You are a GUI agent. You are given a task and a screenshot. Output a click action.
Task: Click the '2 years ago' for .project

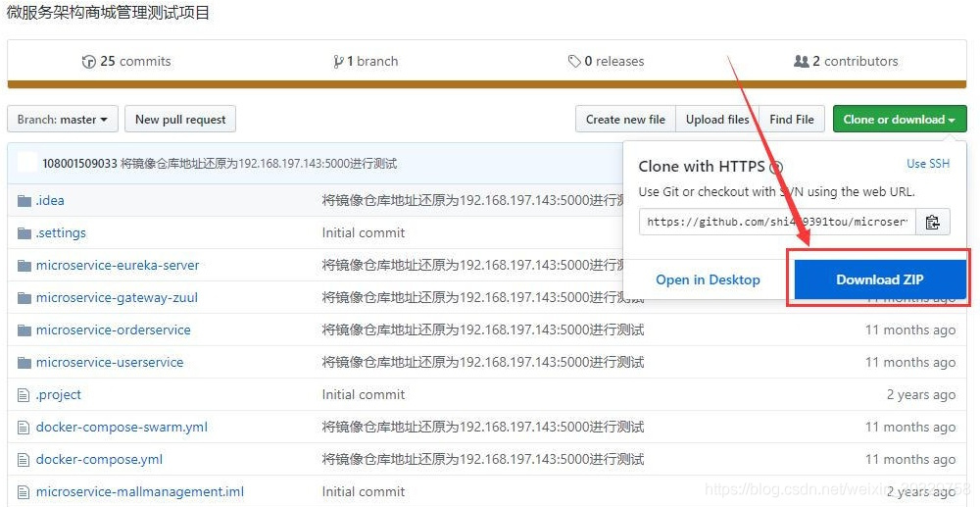920,395
